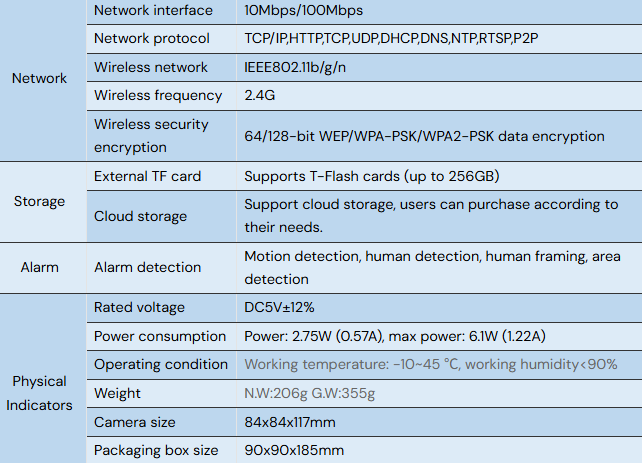Image resolution: width=642 pixels, height=463 pixels.
Task: Select the Physical Indicators category cell
Action: (x=39, y=393)
